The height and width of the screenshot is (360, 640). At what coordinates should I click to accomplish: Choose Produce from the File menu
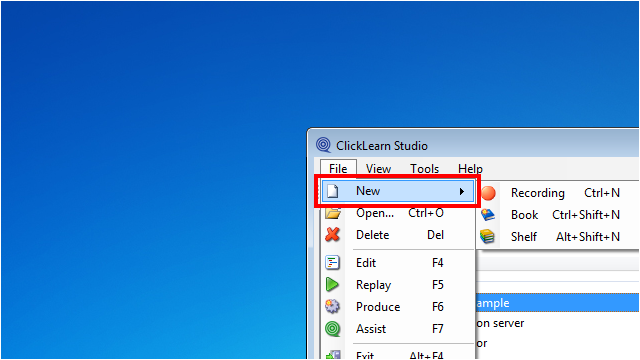[x=398, y=307]
